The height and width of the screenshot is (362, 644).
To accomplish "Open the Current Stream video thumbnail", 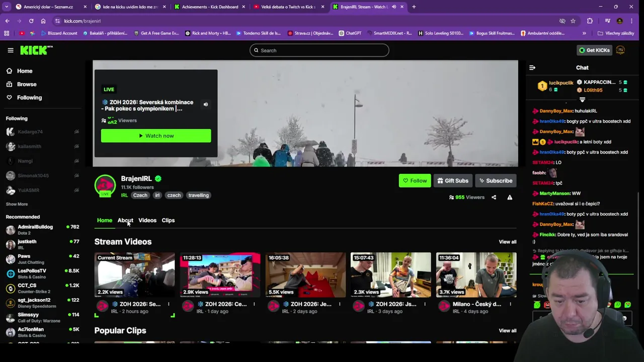I will (x=134, y=275).
